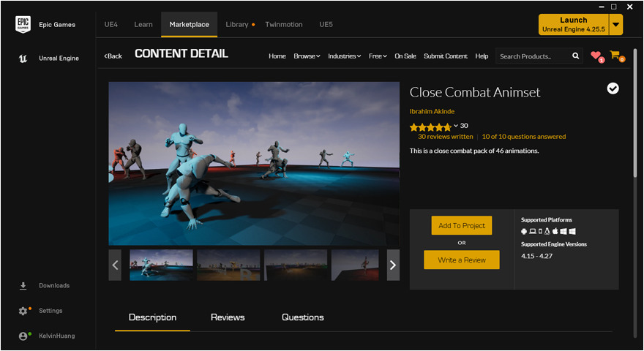Open Submit Content page
Viewport: 644px width, 351px height.
[x=446, y=56]
